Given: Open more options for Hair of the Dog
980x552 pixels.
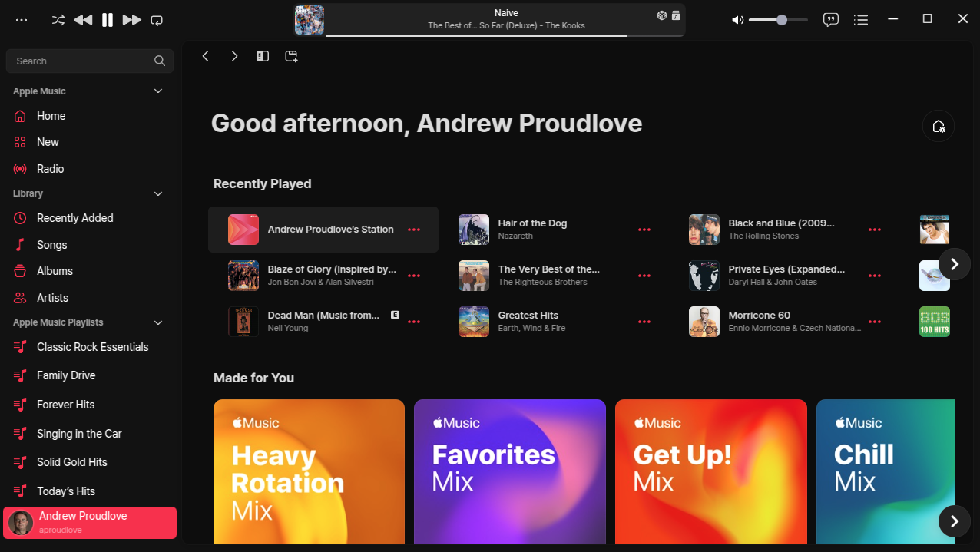Looking at the screenshot, I should (644, 230).
